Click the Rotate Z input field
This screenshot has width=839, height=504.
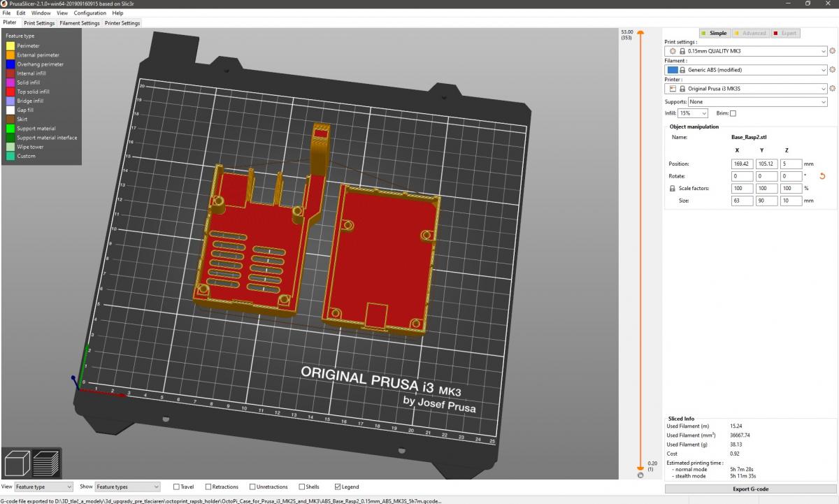click(792, 176)
